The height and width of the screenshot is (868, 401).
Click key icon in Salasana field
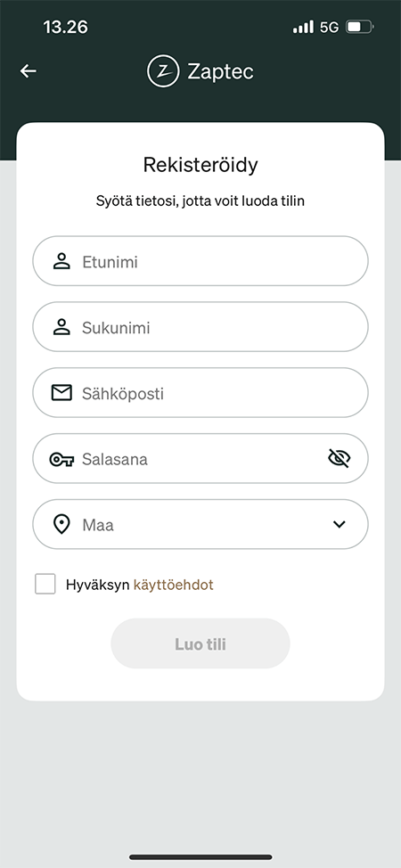pos(61,460)
